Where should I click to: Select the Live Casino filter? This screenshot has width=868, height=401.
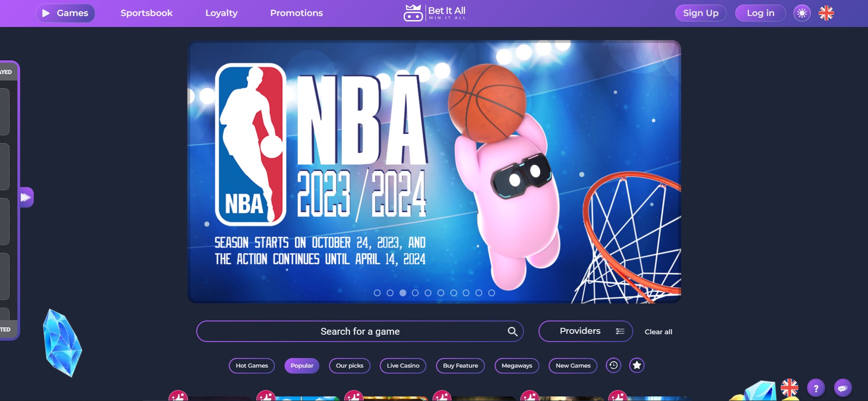[x=403, y=365]
